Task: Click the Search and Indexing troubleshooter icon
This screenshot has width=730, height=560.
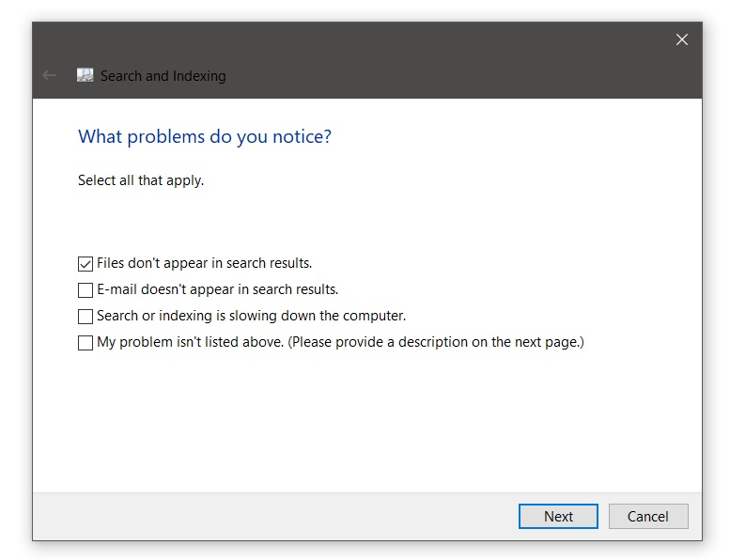Action: tap(85, 75)
